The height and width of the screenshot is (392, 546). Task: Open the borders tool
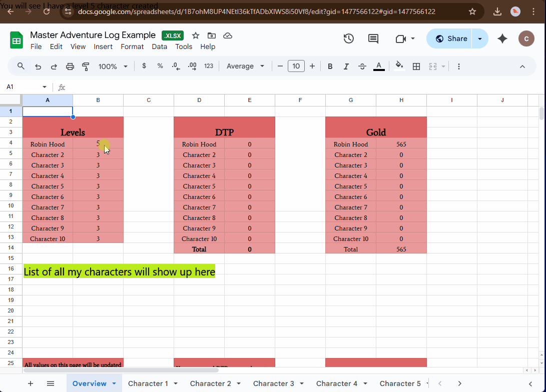pyautogui.click(x=416, y=66)
